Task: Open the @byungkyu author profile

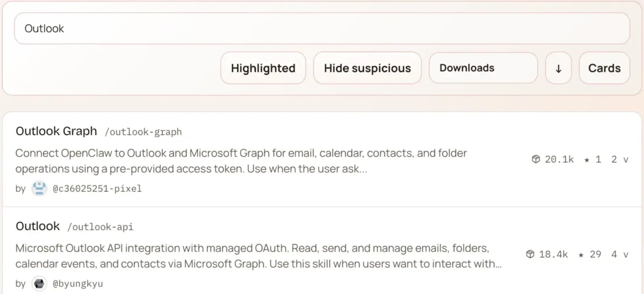Action: tap(78, 284)
